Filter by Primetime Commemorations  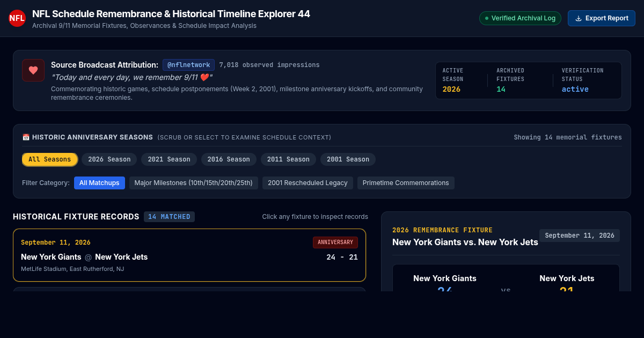(406, 183)
